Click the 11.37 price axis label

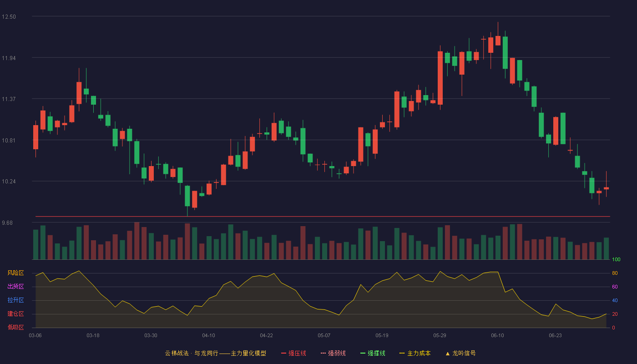point(9,99)
